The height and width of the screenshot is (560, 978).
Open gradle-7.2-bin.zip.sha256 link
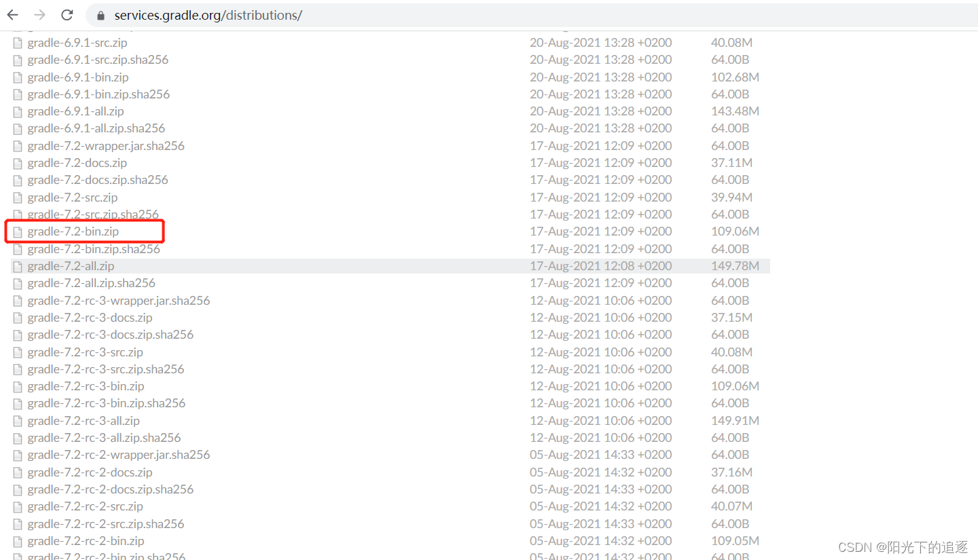(x=94, y=249)
